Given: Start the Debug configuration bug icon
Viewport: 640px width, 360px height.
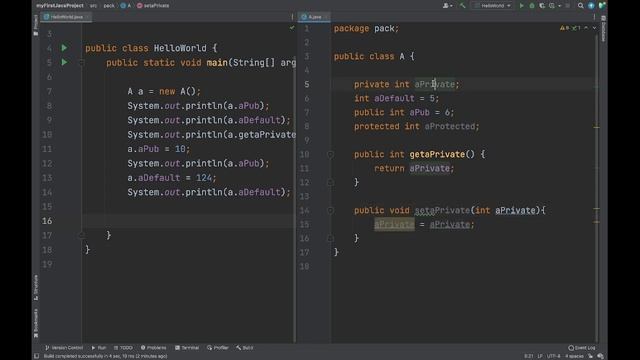Looking at the screenshot, I should click(532, 6).
